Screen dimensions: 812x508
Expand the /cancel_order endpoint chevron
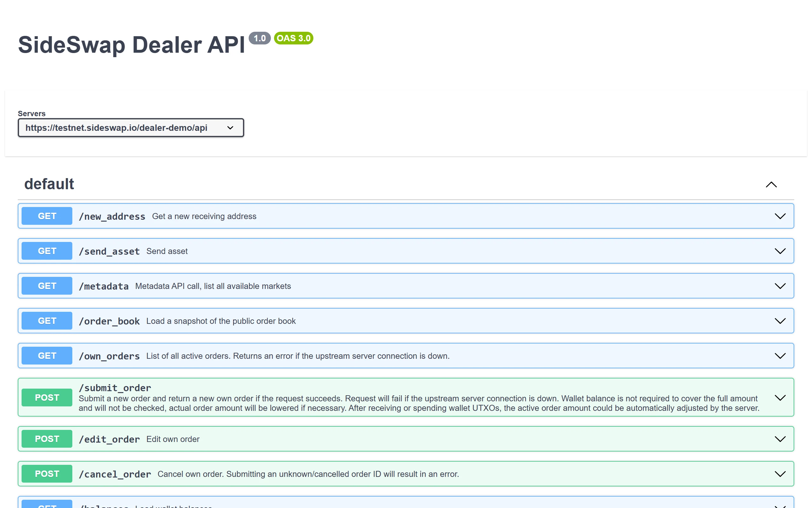780,474
